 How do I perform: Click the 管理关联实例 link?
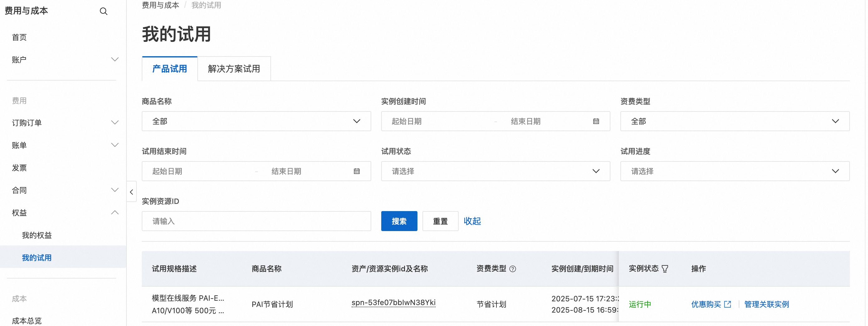coord(767,304)
